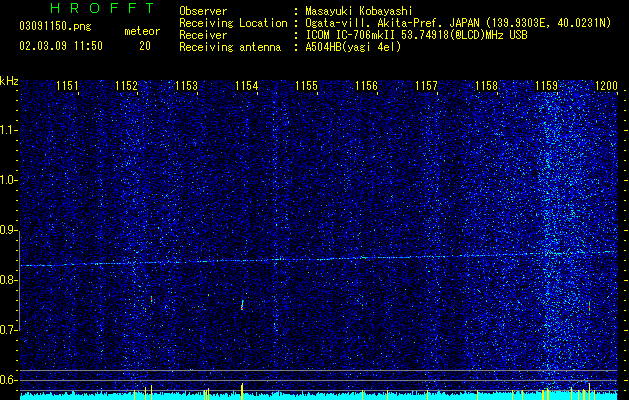Click the Receiving antenna label

click(230, 47)
